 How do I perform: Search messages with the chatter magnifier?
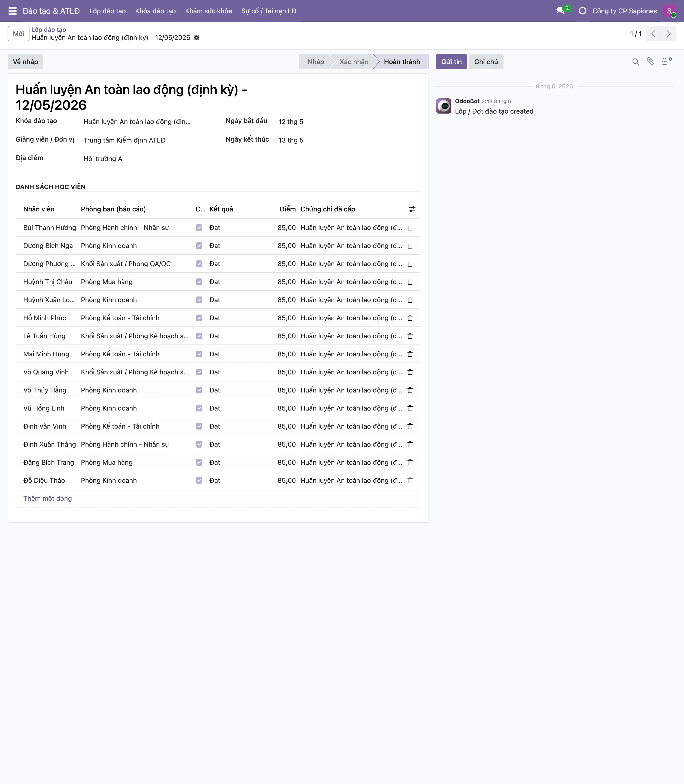coord(636,62)
